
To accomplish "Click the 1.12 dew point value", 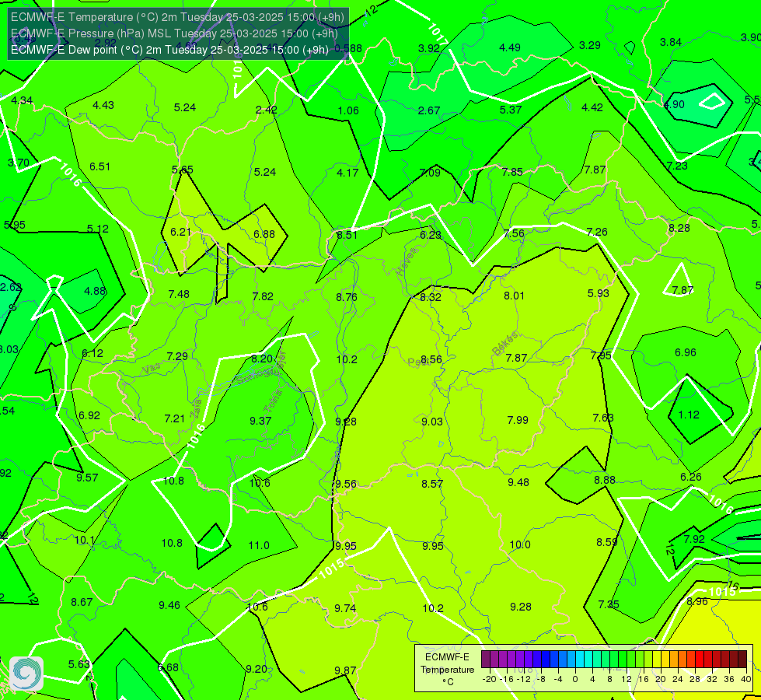I will pyautogui.click(x=689, y=415).
